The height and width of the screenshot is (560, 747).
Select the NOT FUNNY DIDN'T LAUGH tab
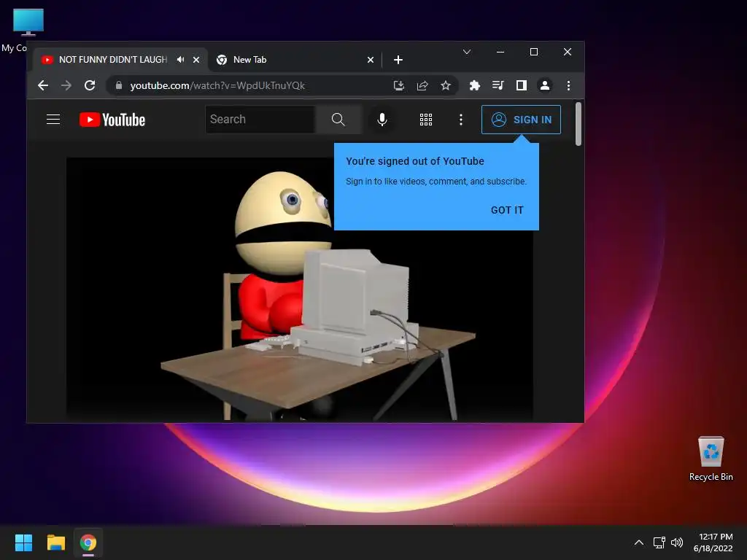click(120, 60)
